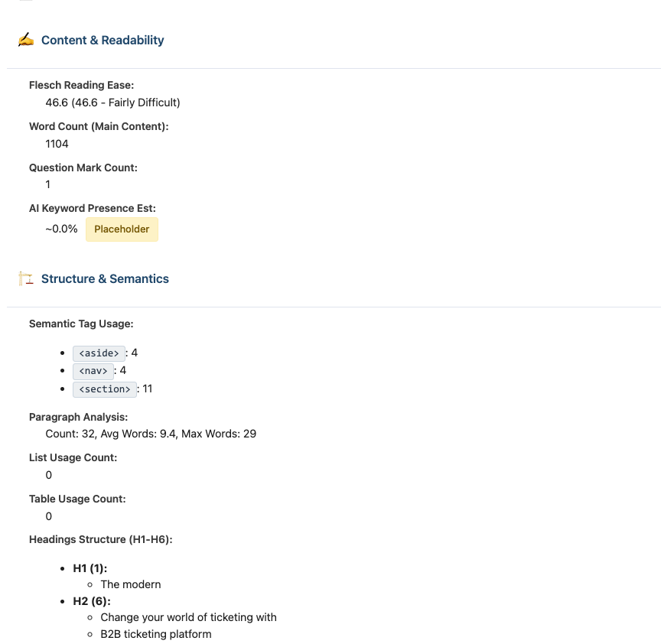Select the <aside> tag chip

pos(99,353)
